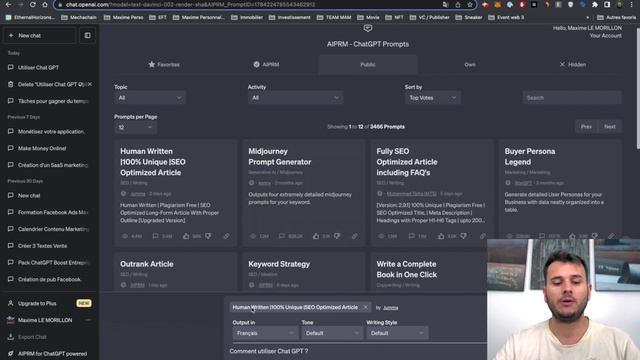
Task: Reload the page in browser
Action: coord(33,4)
